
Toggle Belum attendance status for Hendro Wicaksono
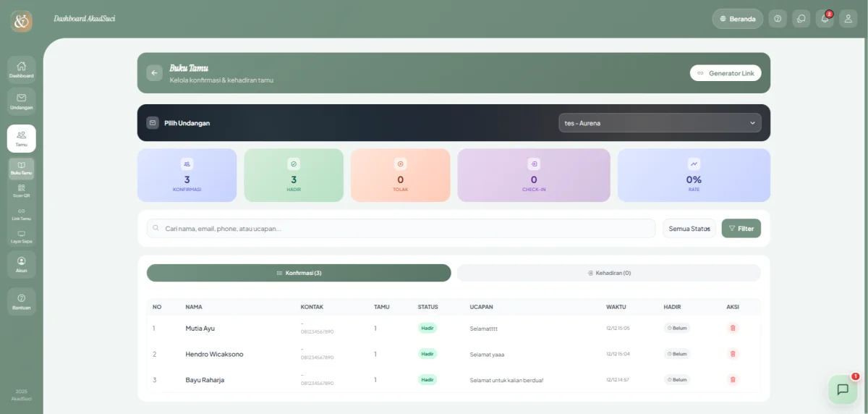(x=677, y=354)
